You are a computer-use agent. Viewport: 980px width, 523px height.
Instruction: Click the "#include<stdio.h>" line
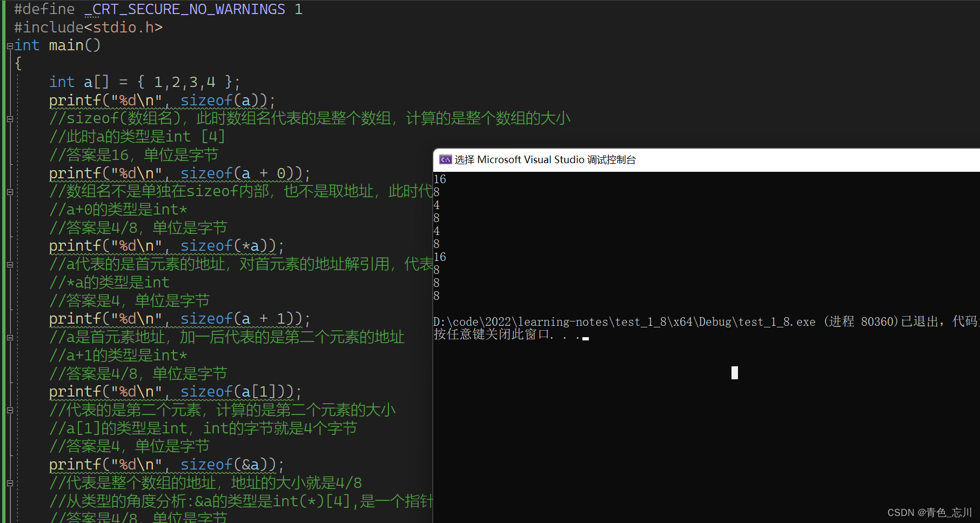[x=88, y=27]
